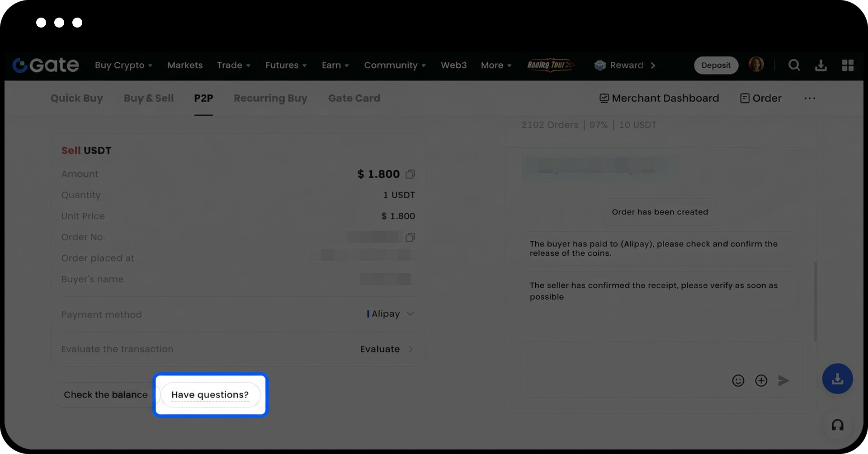Image resolution: width=868 pixels, height=454 pixels.
Task: Open headset customer support icon
Action: click(837, 425)
